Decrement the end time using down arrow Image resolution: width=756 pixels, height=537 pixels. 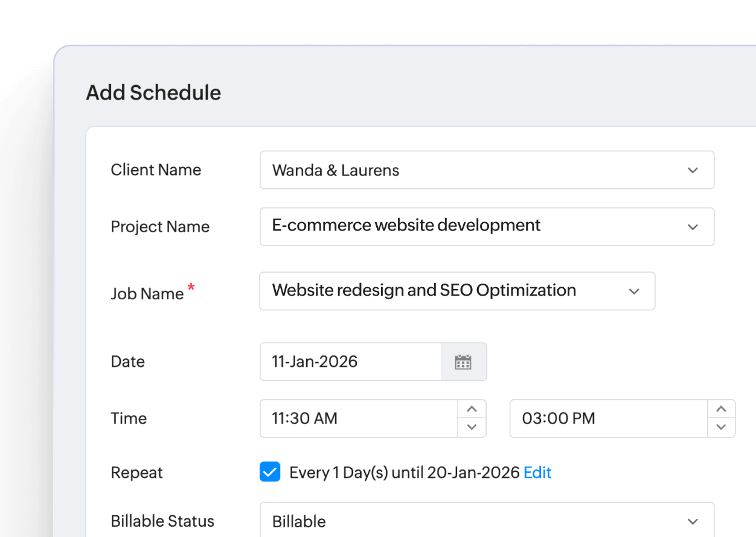pyautogui.click(x=721, y=427)
